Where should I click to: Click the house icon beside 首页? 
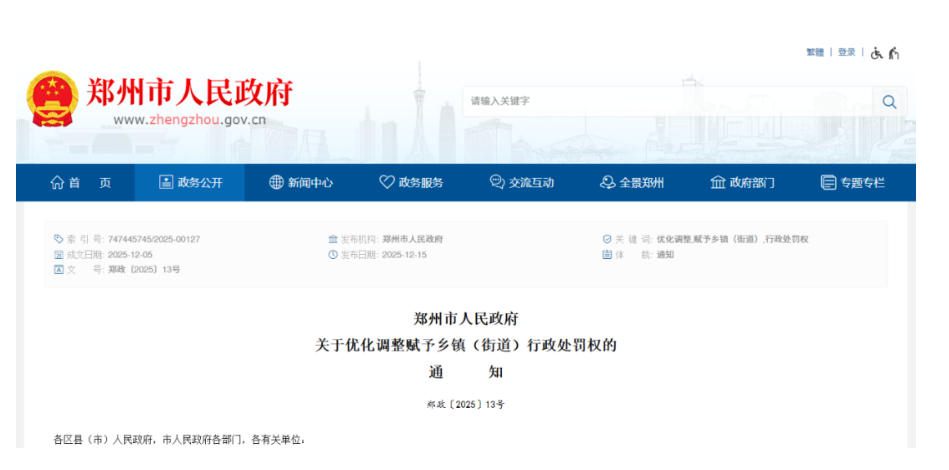[57, 182]
